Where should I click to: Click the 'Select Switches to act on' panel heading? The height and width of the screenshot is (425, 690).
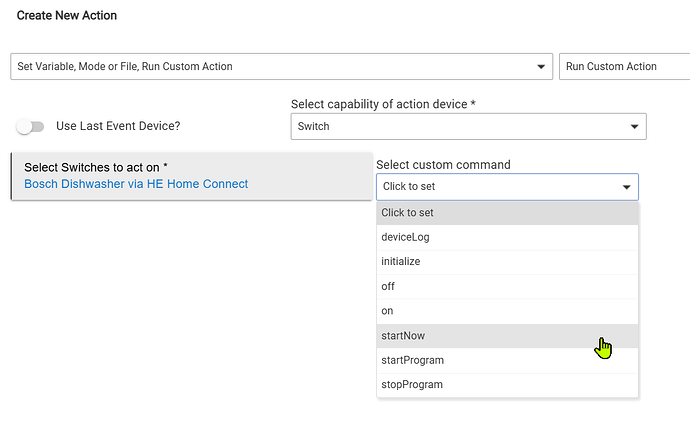[95, 168]
